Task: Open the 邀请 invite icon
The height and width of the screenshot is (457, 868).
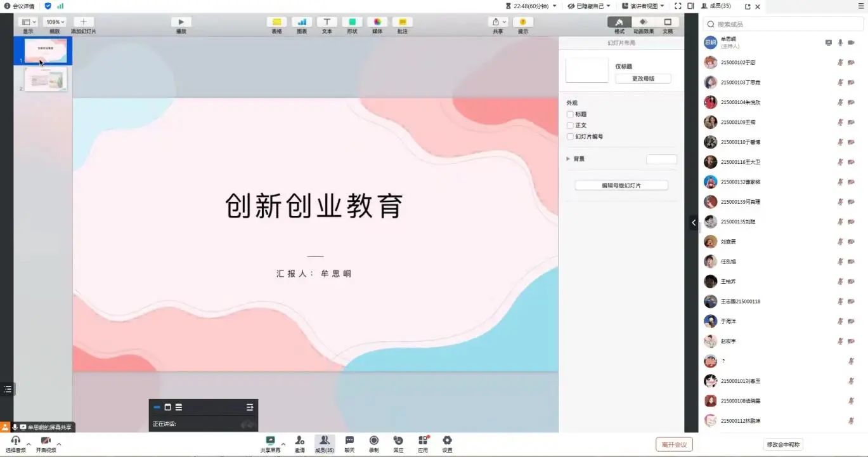Action: [x=299, y=440]
